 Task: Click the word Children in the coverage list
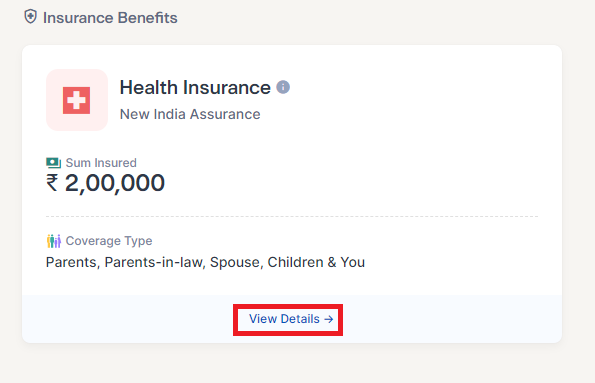point(296,262)
